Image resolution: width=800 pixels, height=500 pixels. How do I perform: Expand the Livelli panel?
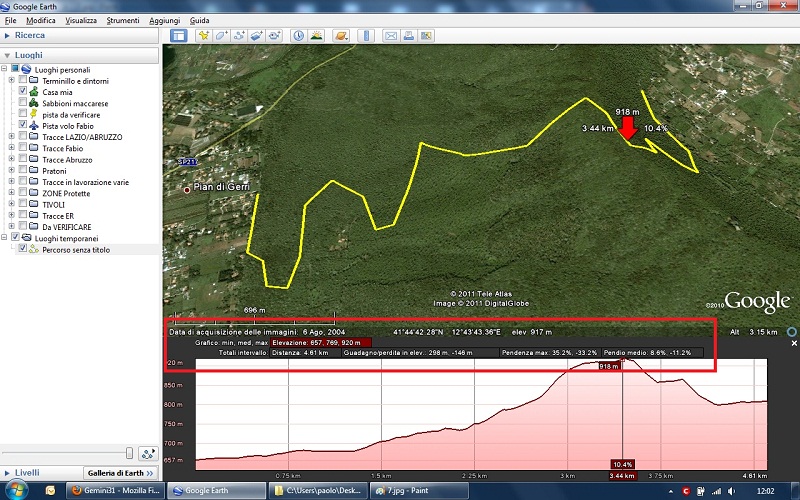click(x=7, y=473)
